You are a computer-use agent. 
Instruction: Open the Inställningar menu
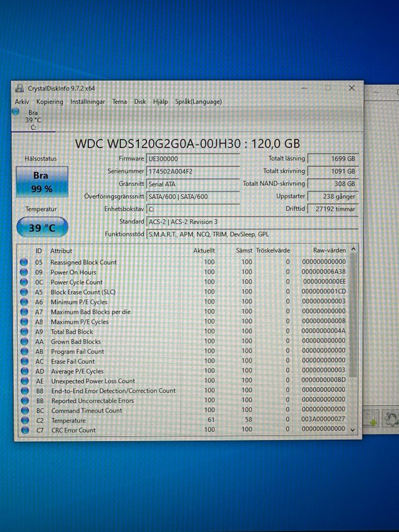point(87,102)
